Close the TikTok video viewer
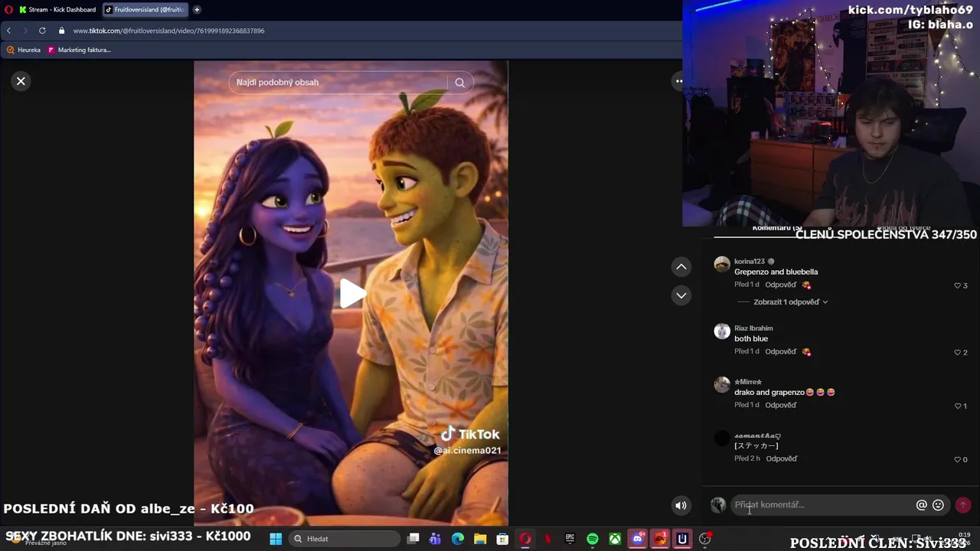 pyautogui.click(x=21, y=81)
